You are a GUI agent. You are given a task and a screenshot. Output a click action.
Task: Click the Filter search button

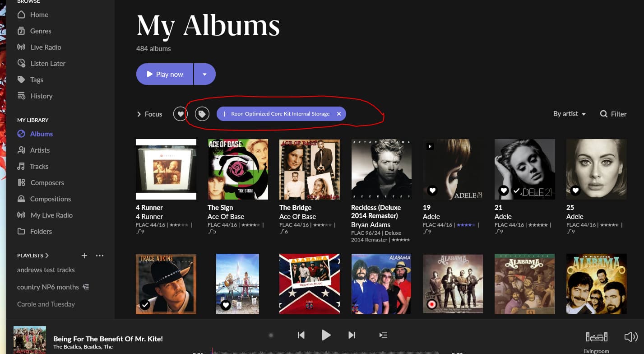[x=613, y=114]
